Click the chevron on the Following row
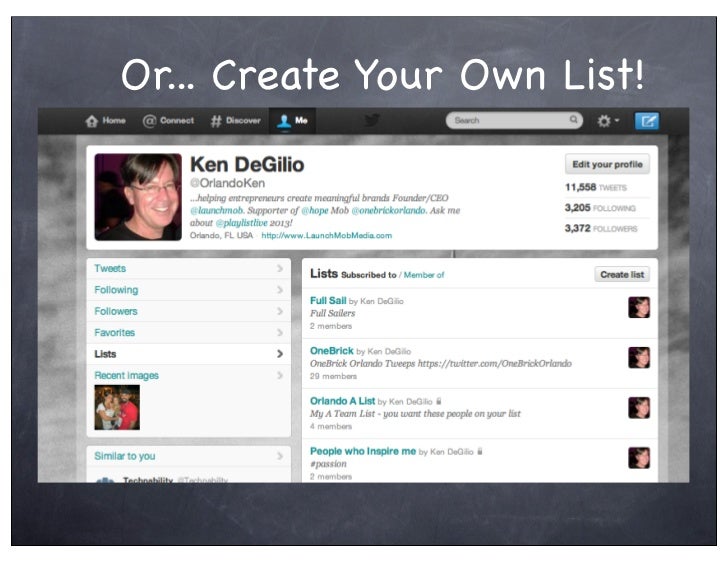 click(280, 290)
